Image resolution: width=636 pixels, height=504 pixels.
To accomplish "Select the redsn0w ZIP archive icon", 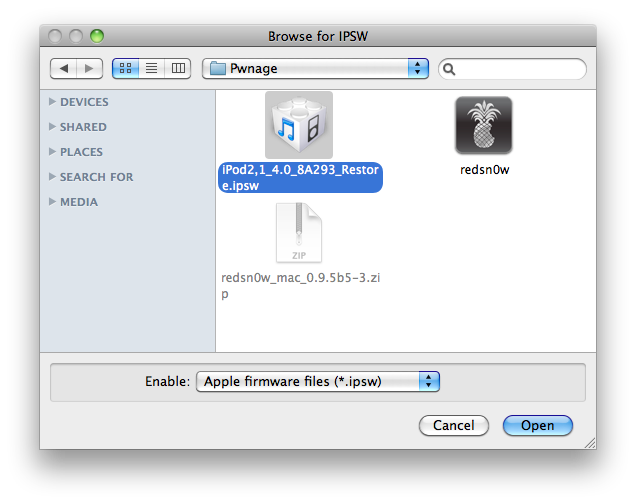I will (x=299, y=233).
